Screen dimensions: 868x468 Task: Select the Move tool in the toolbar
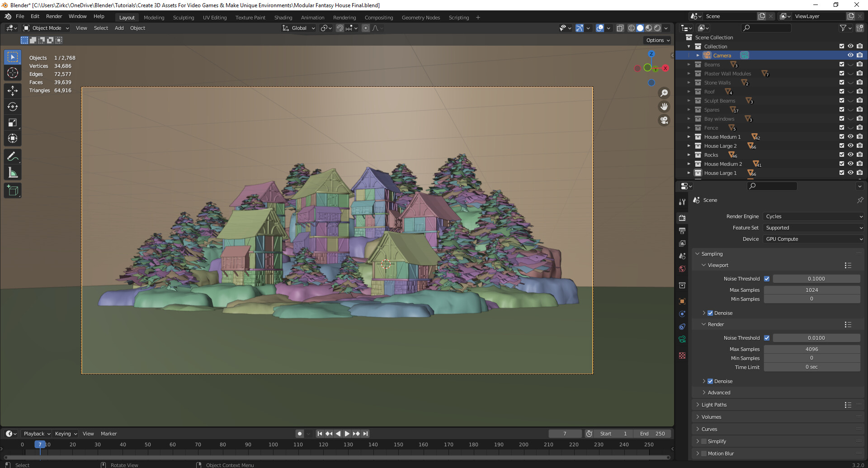pyautogui.click(x=12, y=90)
